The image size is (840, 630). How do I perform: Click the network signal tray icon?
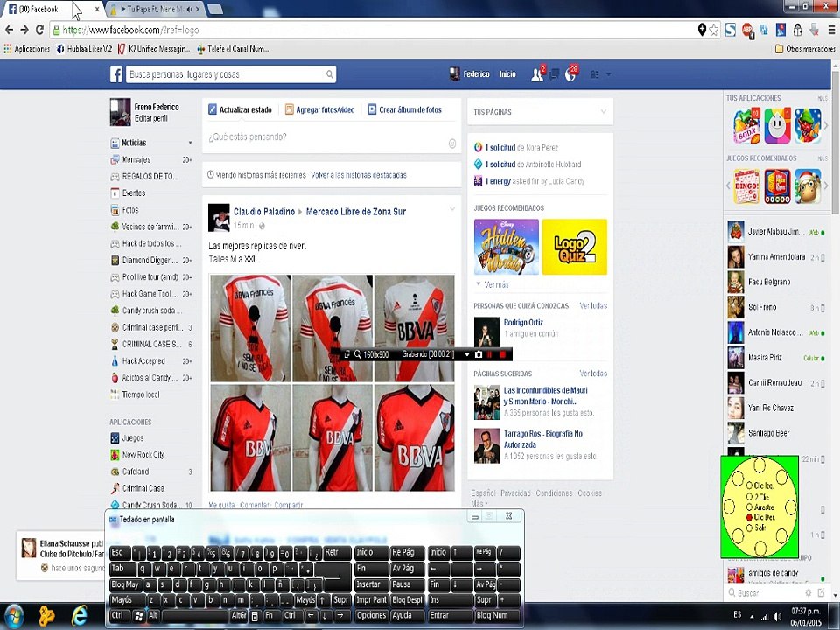[765, 617]
